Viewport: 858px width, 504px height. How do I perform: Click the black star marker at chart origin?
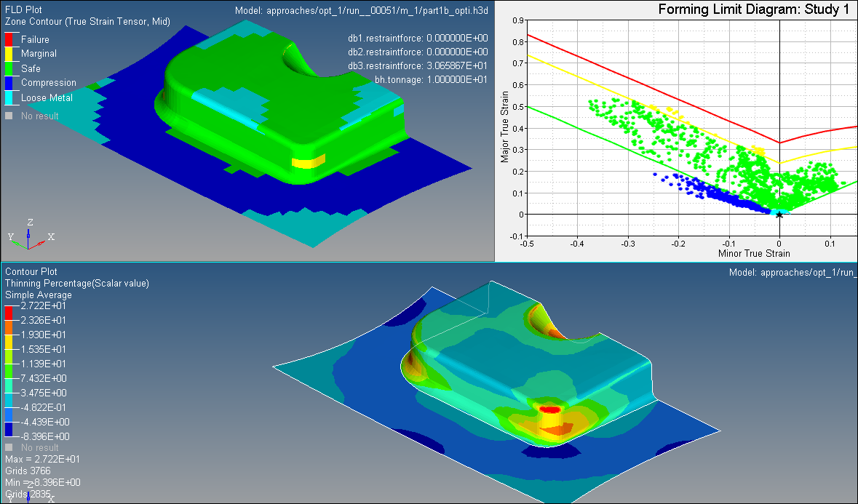coord(779,215)
